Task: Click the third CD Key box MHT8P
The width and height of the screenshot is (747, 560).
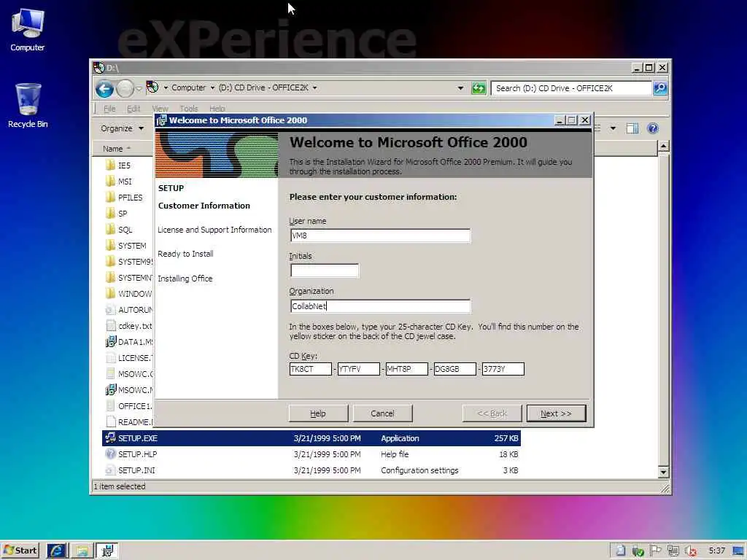Action: click(x=406, y=369)
